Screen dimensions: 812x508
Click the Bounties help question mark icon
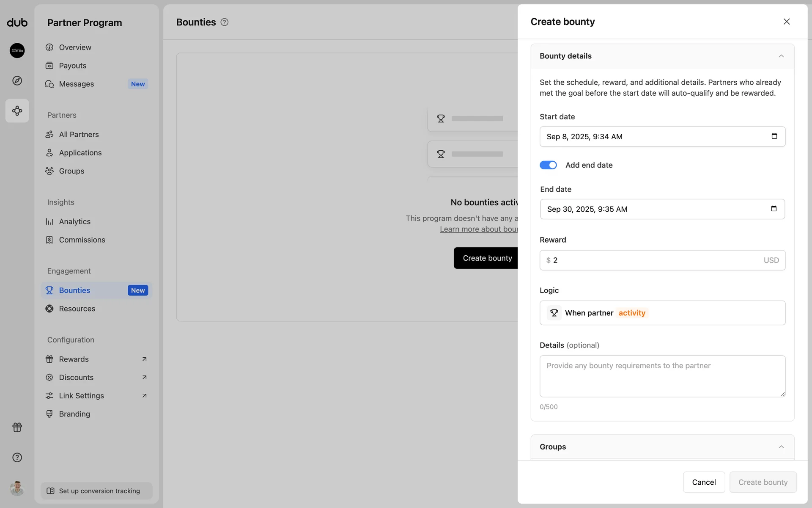point(225,22)
